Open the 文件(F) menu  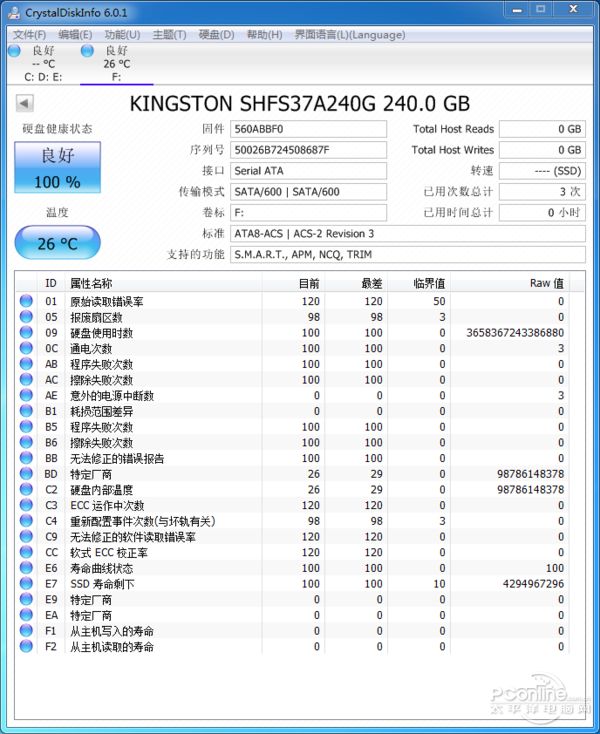(29, 35)
